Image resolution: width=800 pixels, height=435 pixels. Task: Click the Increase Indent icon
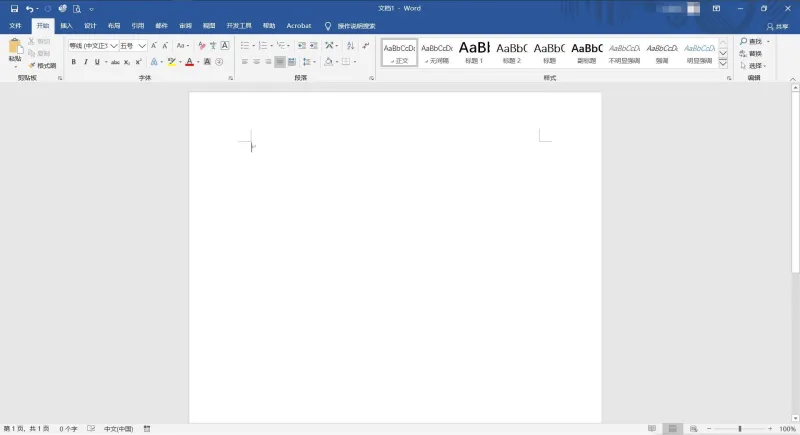[313, 46]
